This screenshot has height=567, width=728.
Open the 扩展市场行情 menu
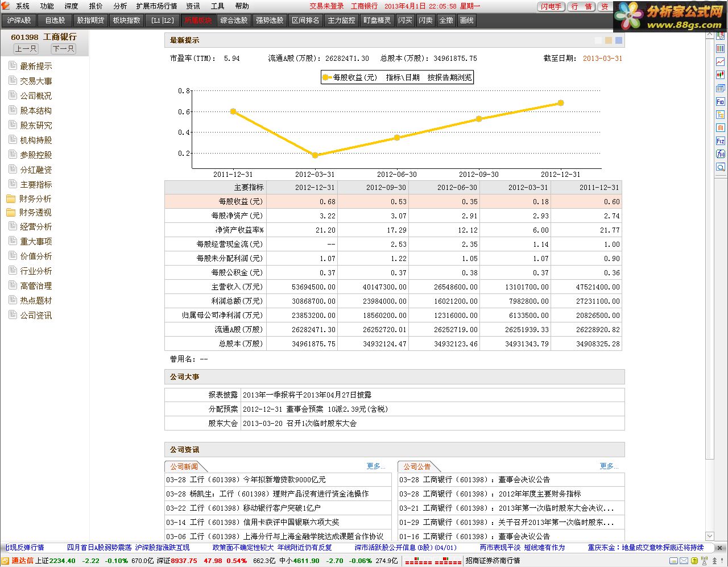(156, 6)
